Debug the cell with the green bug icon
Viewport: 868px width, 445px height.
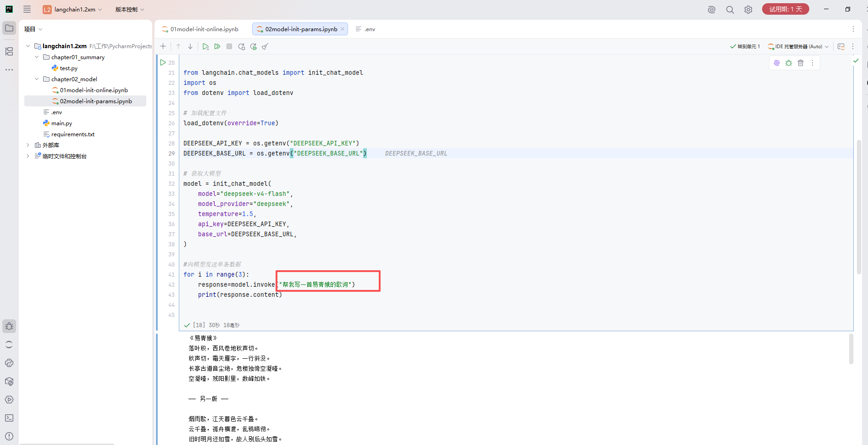[789, 63]
